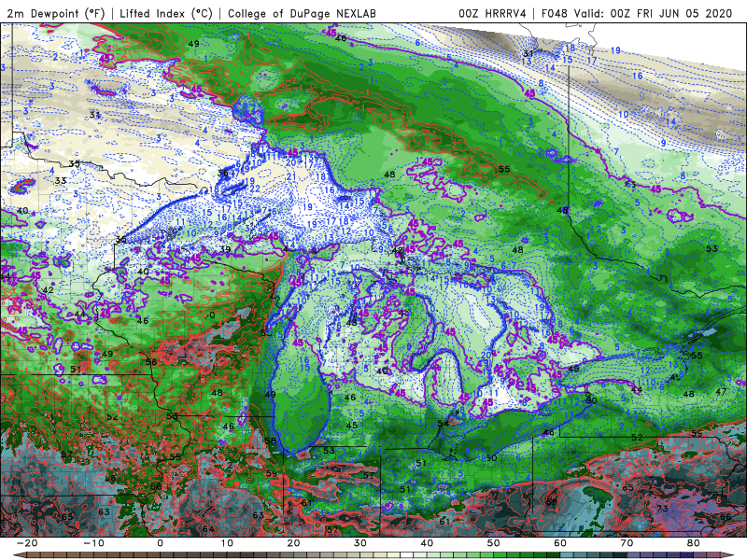The height and width of the screenshot is (560, 747).
Task: Click the dewpoint value 64 on the map
Action: point(208,528)
